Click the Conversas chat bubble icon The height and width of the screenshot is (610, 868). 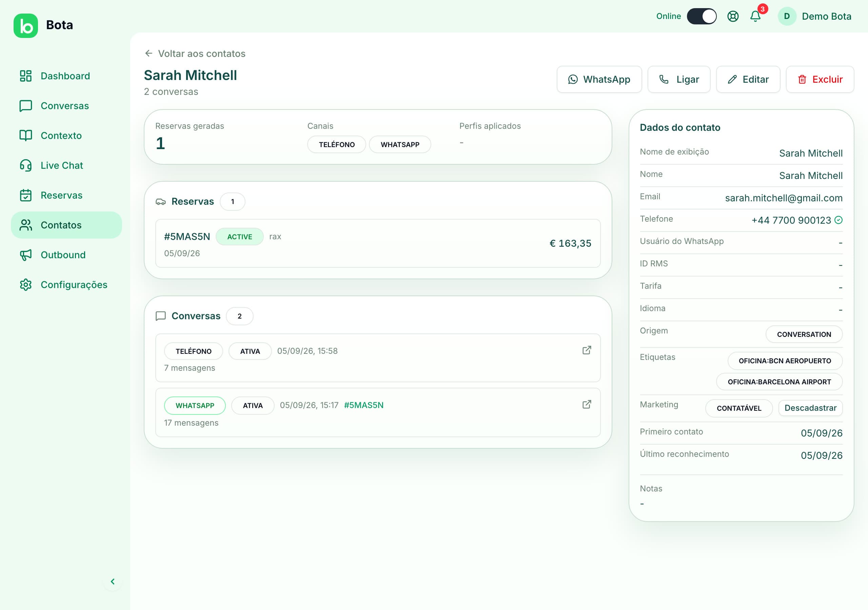coord(26,106)
